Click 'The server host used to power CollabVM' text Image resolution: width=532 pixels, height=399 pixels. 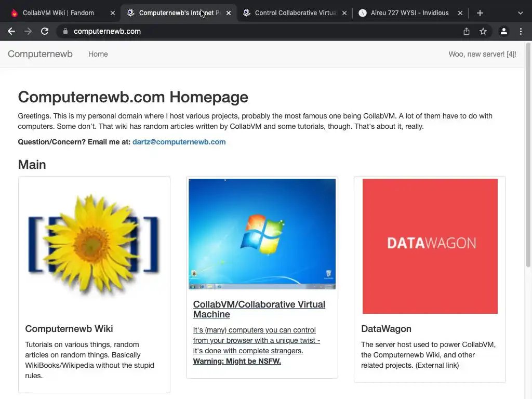pos(428,355)
